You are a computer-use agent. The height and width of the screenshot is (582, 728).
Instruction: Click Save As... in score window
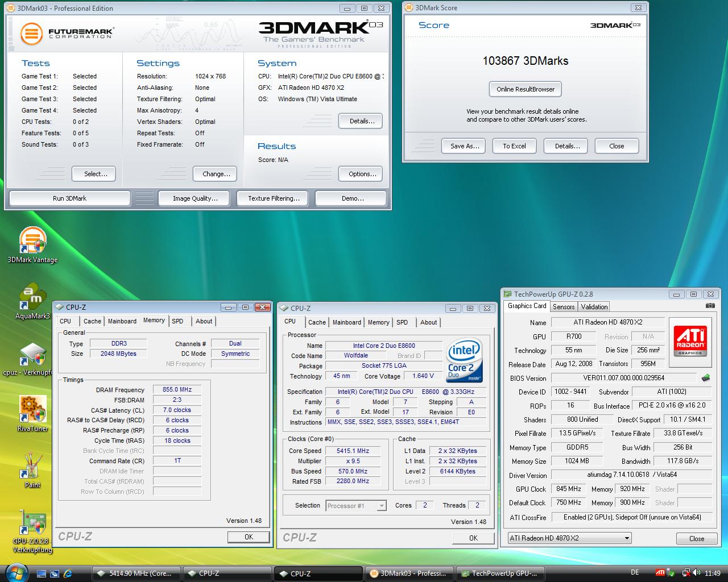point(465,146)
